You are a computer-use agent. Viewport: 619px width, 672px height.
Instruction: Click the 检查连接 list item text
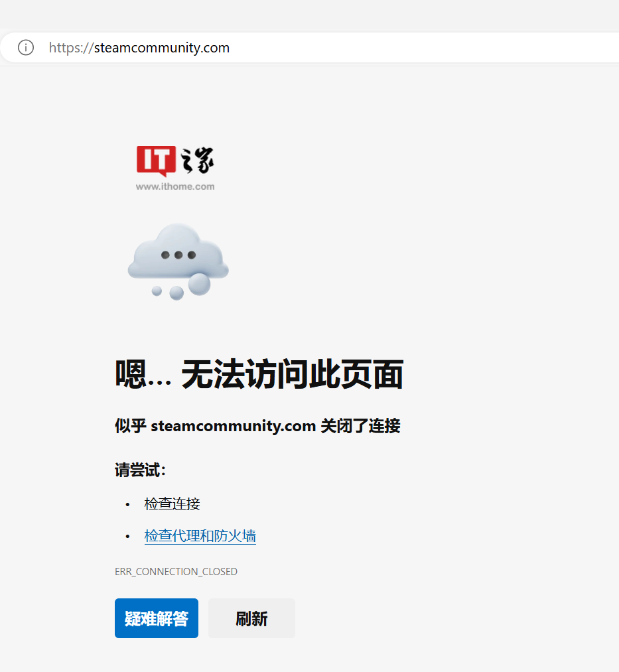[x=172, y=504]
